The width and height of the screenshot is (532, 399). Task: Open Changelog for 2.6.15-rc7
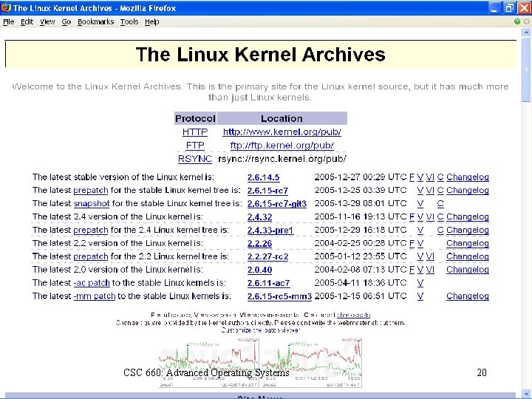[x=468, y=191]
